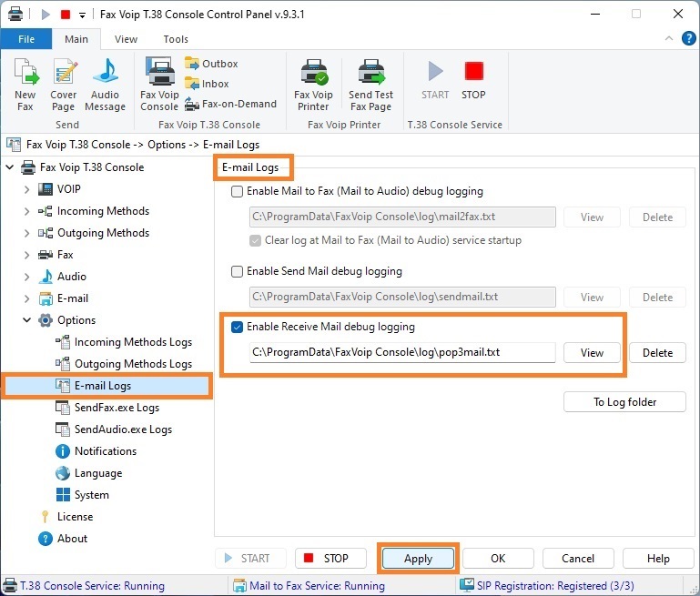Expand the Audio tree node
This screenshot has width=700, height=596.
pos(26,277)
